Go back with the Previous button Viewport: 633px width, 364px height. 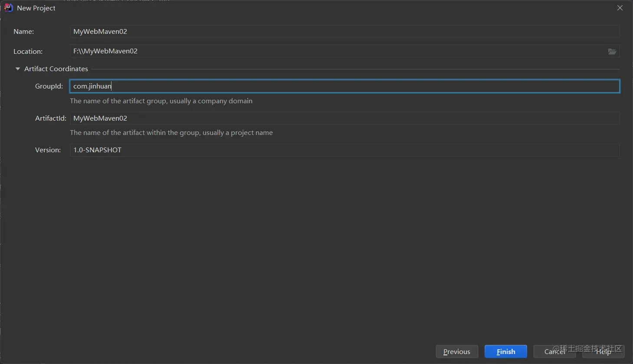point(457,351)
